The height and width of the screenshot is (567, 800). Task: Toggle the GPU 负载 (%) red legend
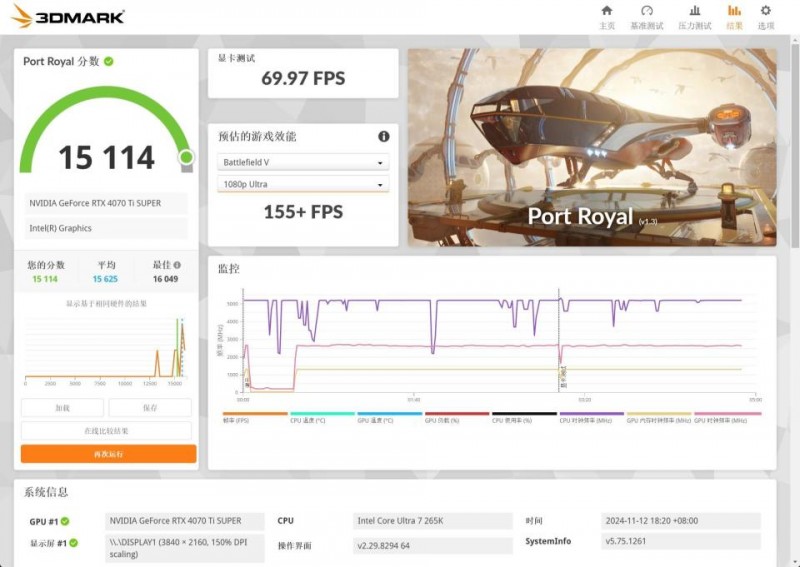457,417
